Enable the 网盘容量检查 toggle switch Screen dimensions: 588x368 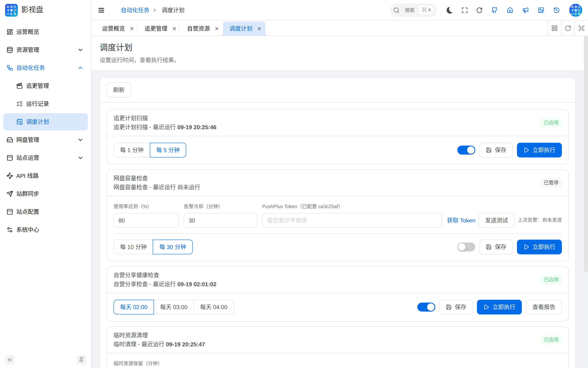pos(466,247)
